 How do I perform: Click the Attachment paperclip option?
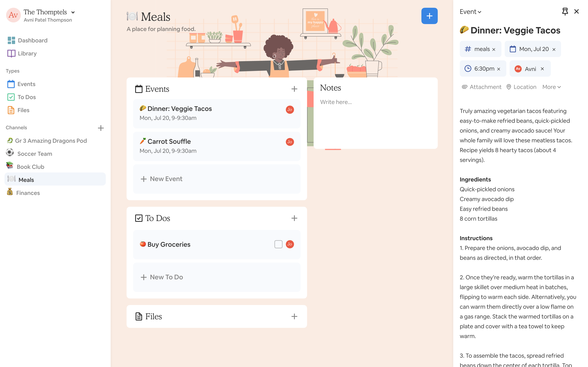coord(482,87)
